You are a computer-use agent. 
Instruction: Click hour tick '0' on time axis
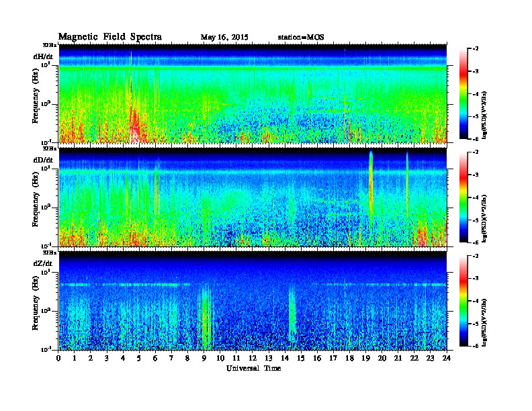click(58, 359)
